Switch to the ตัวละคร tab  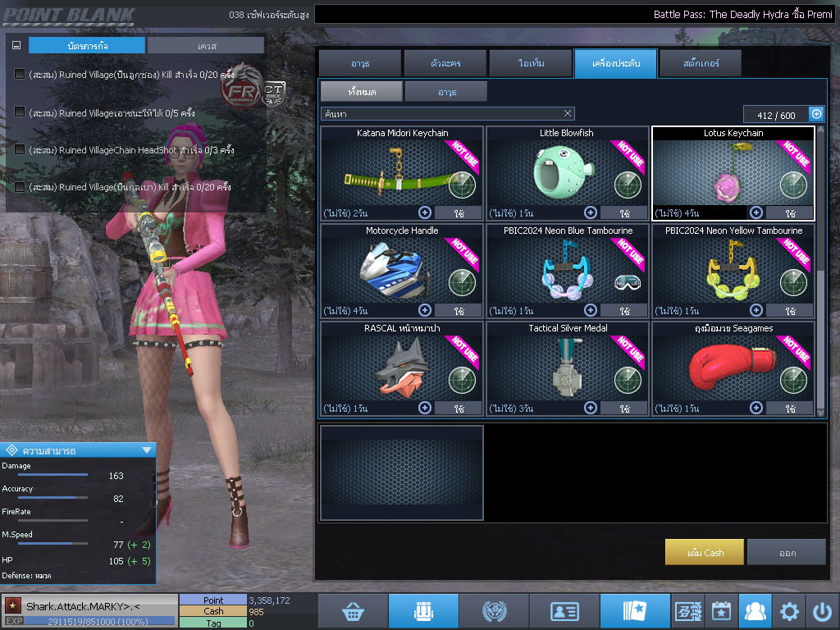(x=445, y=63)
